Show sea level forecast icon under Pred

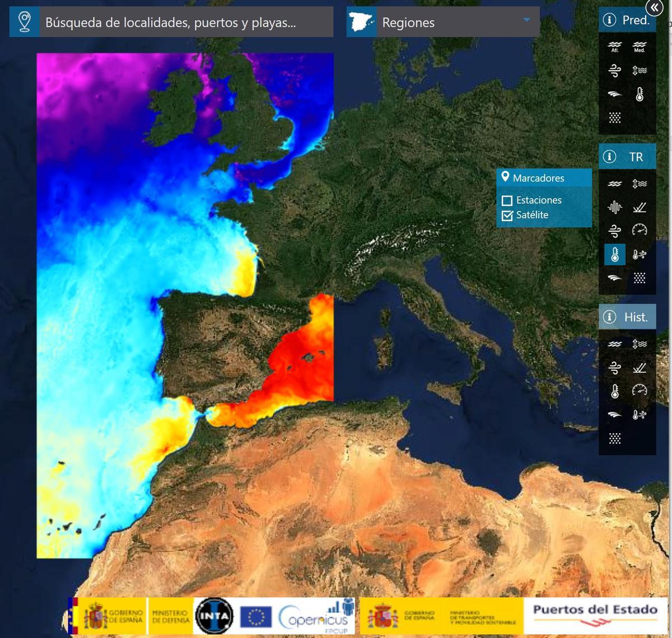639,70
